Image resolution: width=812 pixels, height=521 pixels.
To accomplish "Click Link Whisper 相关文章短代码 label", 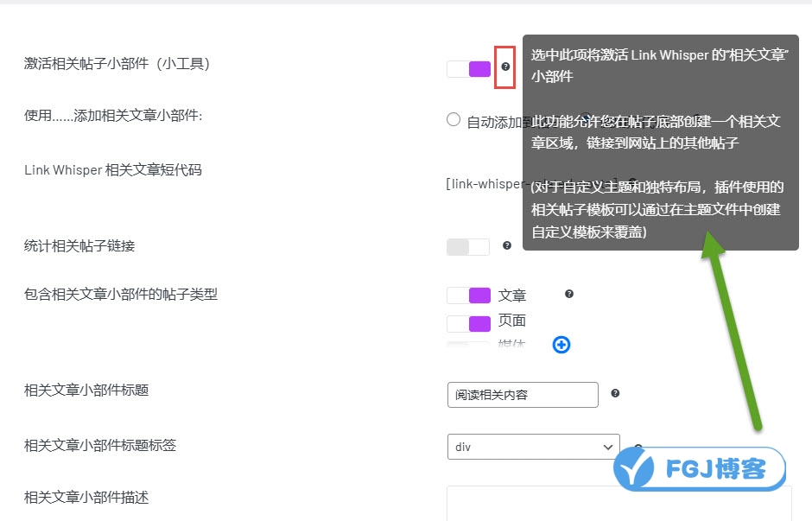I will (113, 170).
